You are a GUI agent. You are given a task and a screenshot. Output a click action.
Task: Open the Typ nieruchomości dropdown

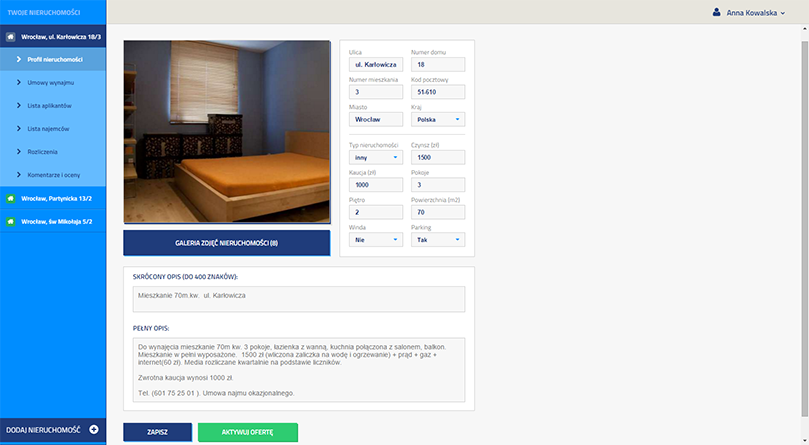[x=376, y=157]
